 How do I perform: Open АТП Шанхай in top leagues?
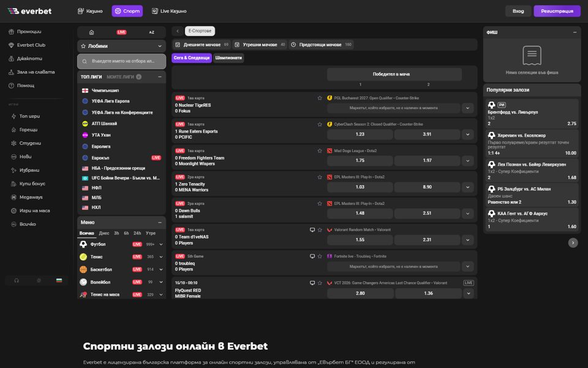pos(104,123)
